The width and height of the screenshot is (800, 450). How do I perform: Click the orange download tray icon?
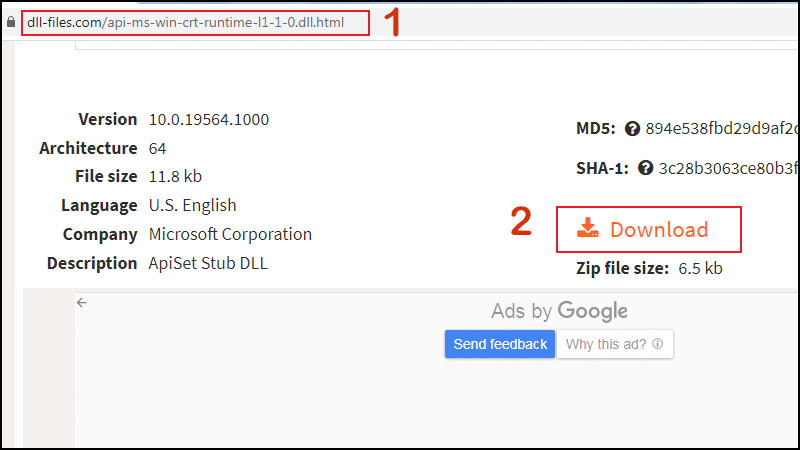(588, 228)
